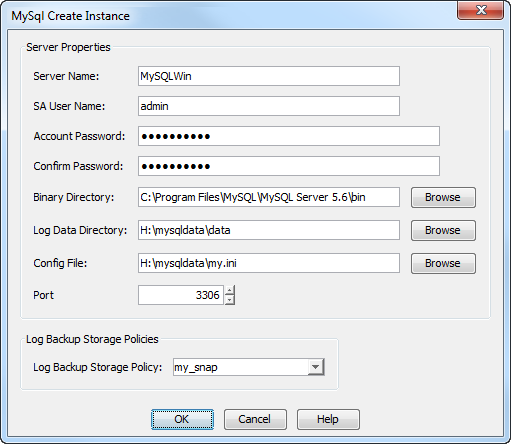Click the Config File path field

tap(269, 263)
